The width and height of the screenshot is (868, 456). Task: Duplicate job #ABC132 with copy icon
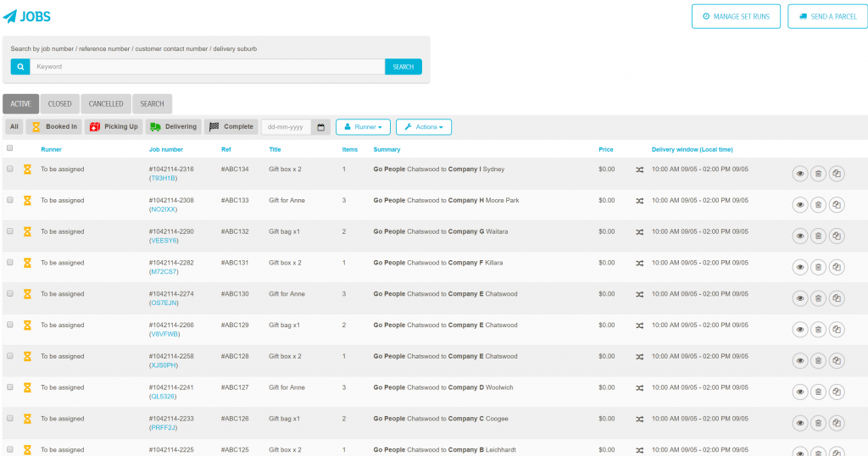[x=837, y=236]
